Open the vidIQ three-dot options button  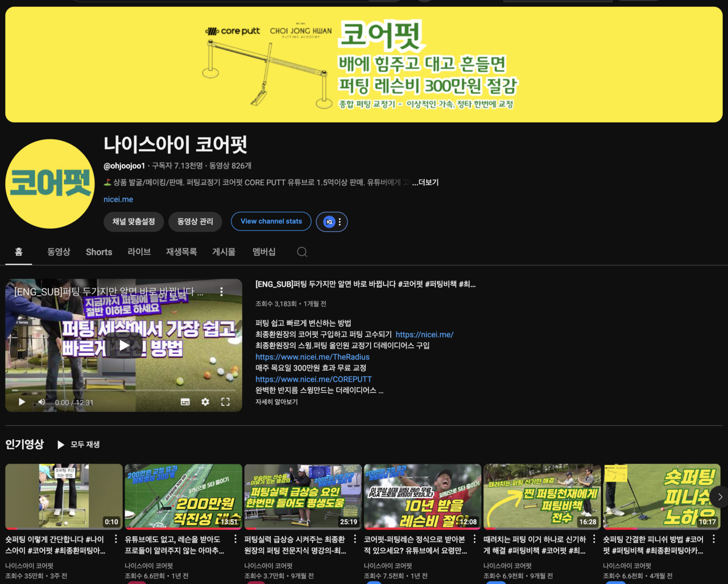[x=340, y=222]
